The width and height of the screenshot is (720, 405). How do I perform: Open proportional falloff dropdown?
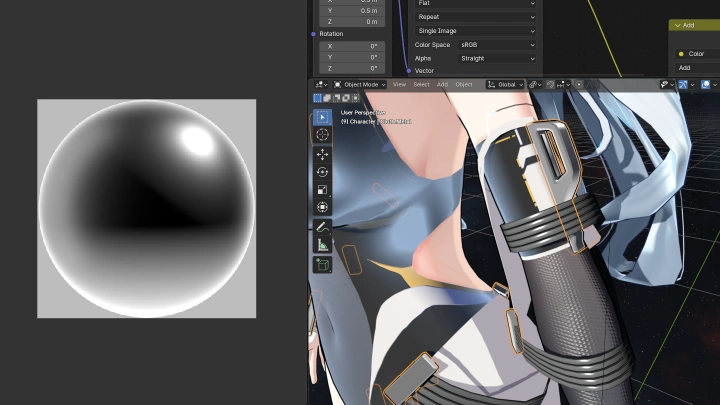click(x=592, y=84)
